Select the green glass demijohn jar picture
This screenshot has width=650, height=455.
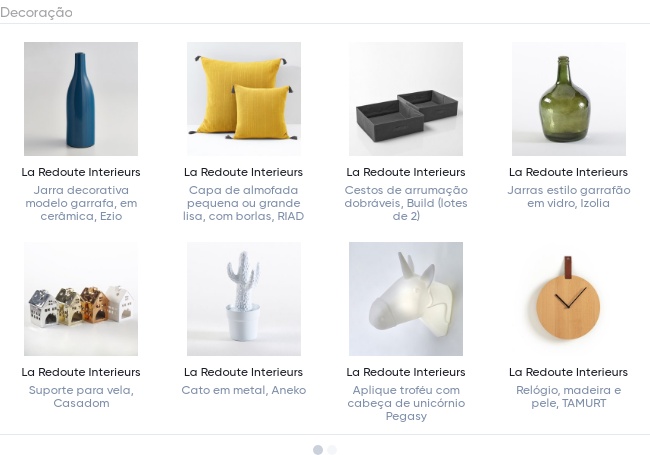coord(569,98)
